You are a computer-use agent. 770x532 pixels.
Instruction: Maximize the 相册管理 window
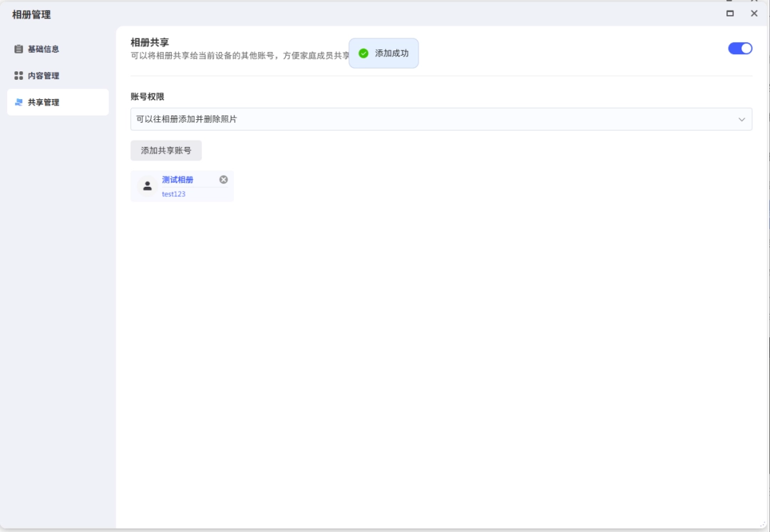point(730,14)
